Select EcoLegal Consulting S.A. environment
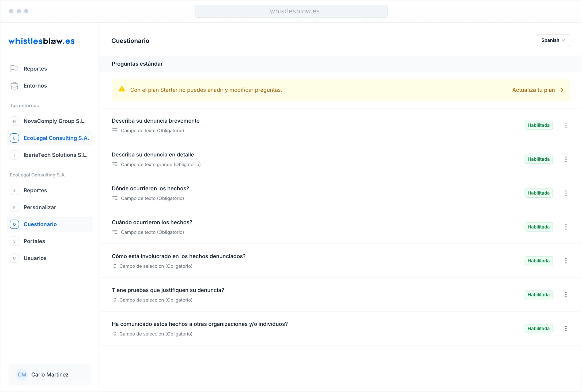The width and height of the screenshot is (582, 392). coord(56,138)
